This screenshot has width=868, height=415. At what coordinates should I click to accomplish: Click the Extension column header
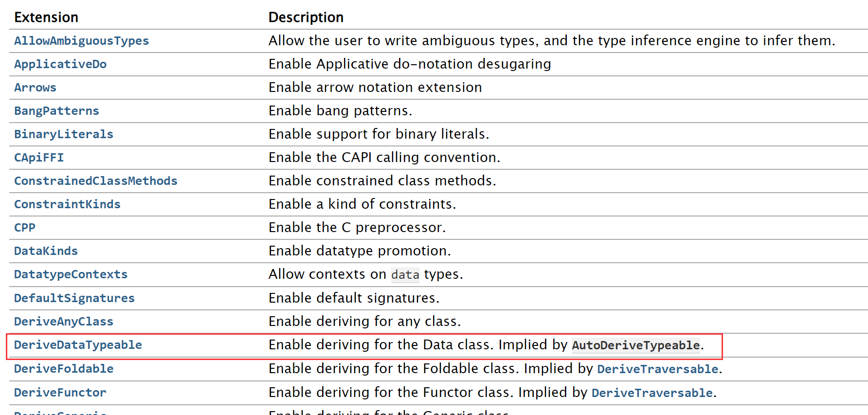(46, 18)
